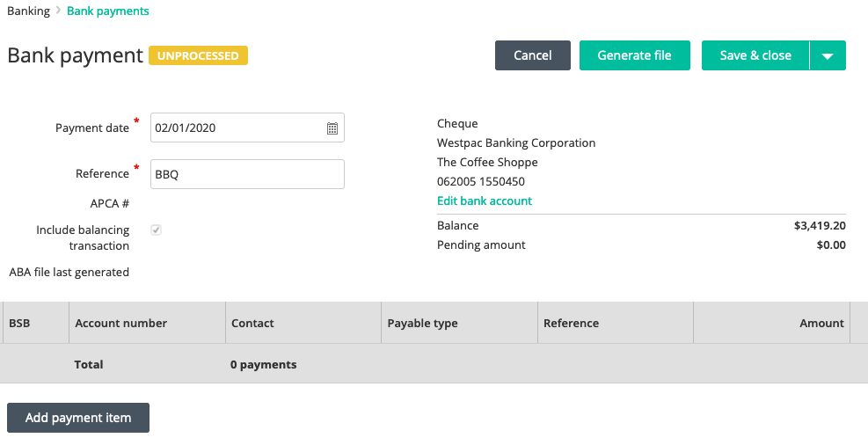
Task: Toggle the Include balancing transaction checkbox
Action: click(x=157, y=230)
